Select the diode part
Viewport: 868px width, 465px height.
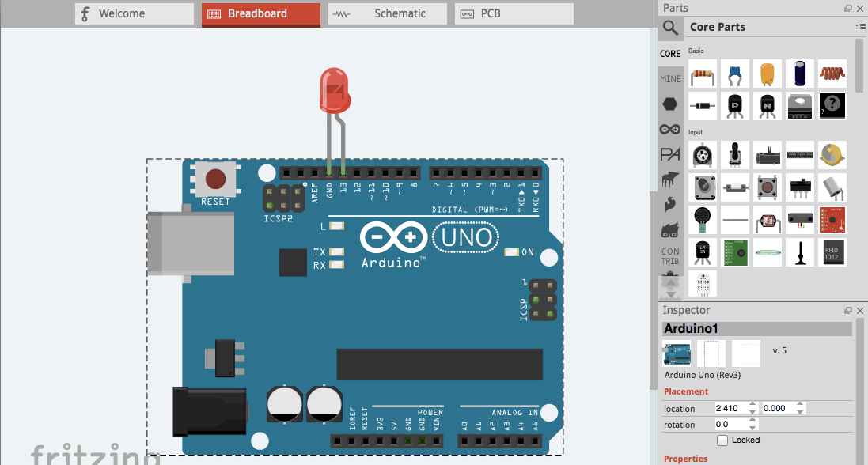click(x=703, y=106)
